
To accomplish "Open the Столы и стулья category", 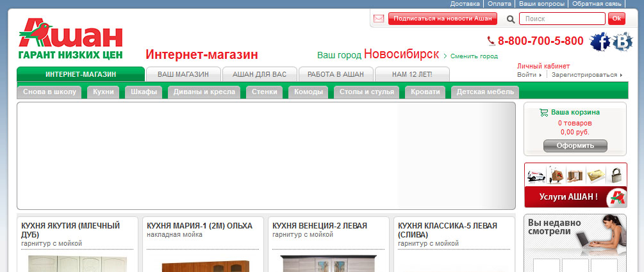I will pos(367,92).
